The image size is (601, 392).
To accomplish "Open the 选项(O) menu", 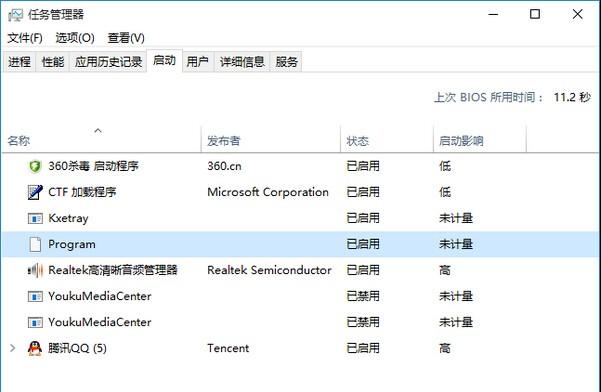I will pos(75,38).
